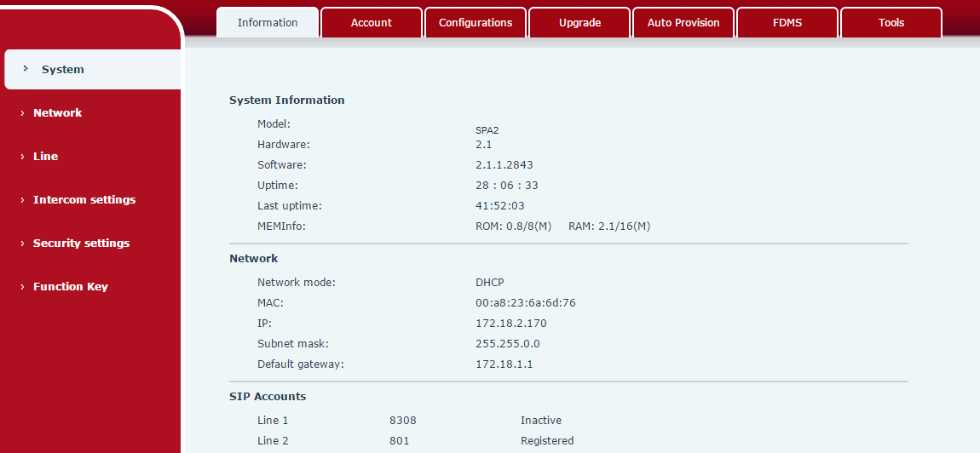Expand the Security settings chevron

[x=22, y=244]
